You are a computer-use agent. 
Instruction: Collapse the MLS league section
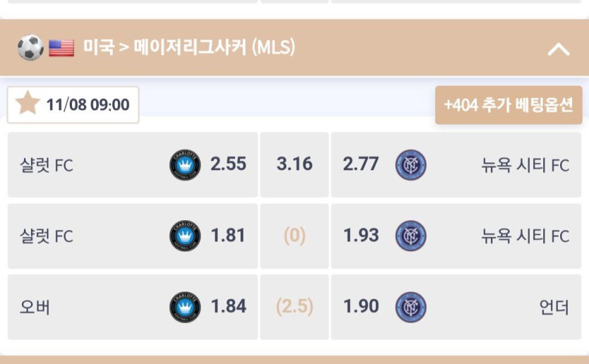[559, 49]
